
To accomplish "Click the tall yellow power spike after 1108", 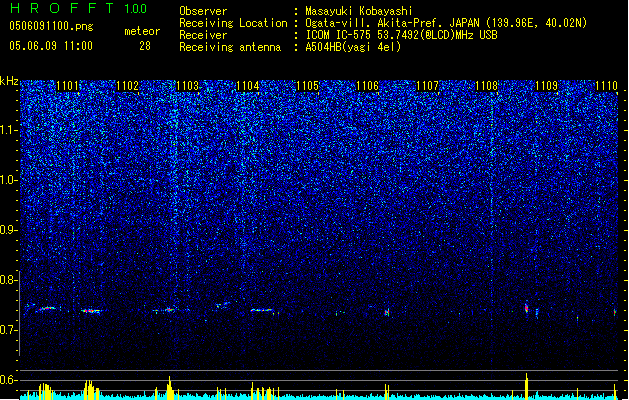I will 527,386.
